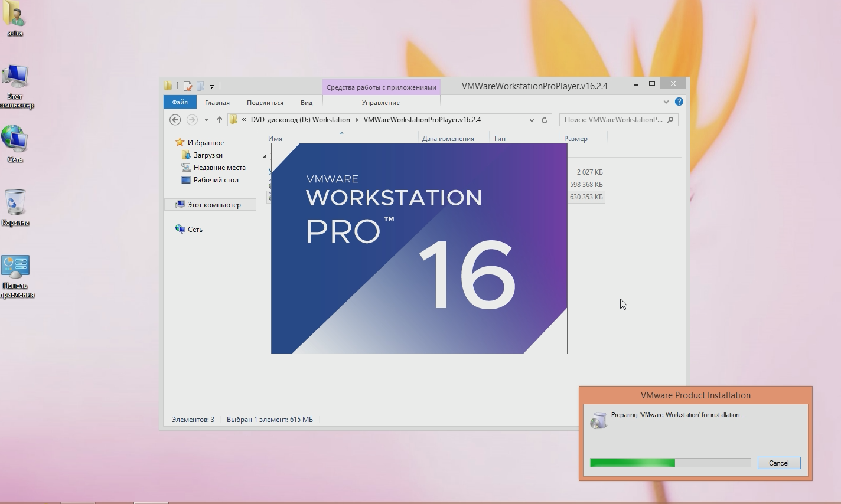Maximize the Explorer window

(652, 84)
